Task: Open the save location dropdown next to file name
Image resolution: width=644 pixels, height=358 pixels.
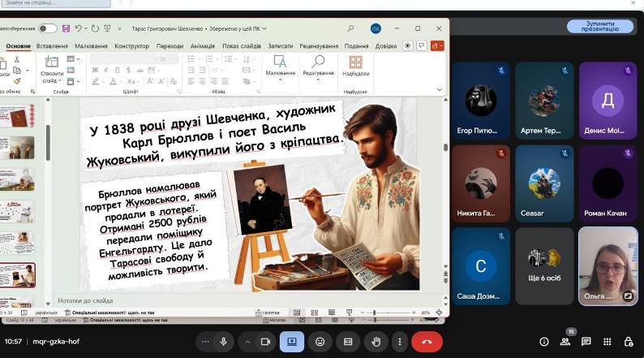Action: 264,28
